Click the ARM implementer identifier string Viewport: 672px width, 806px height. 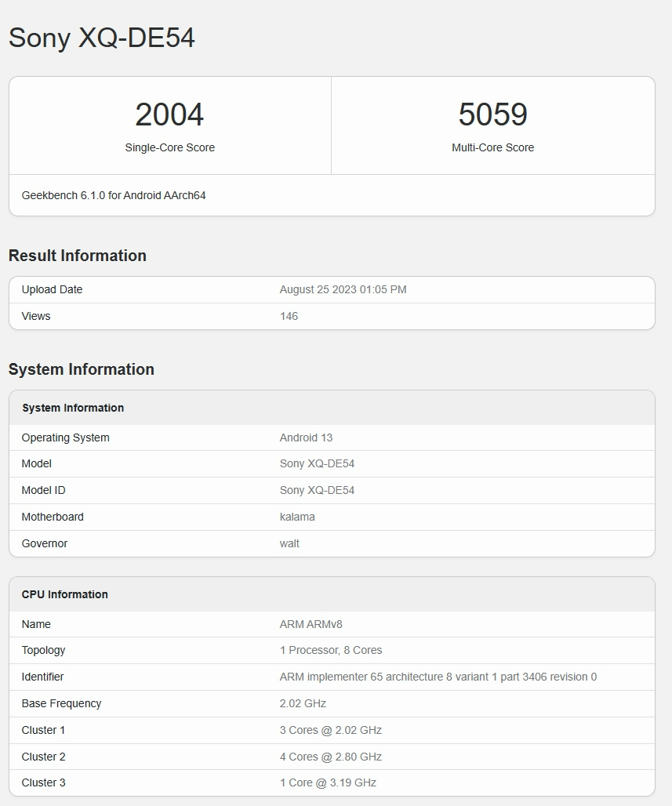(438, 677)
